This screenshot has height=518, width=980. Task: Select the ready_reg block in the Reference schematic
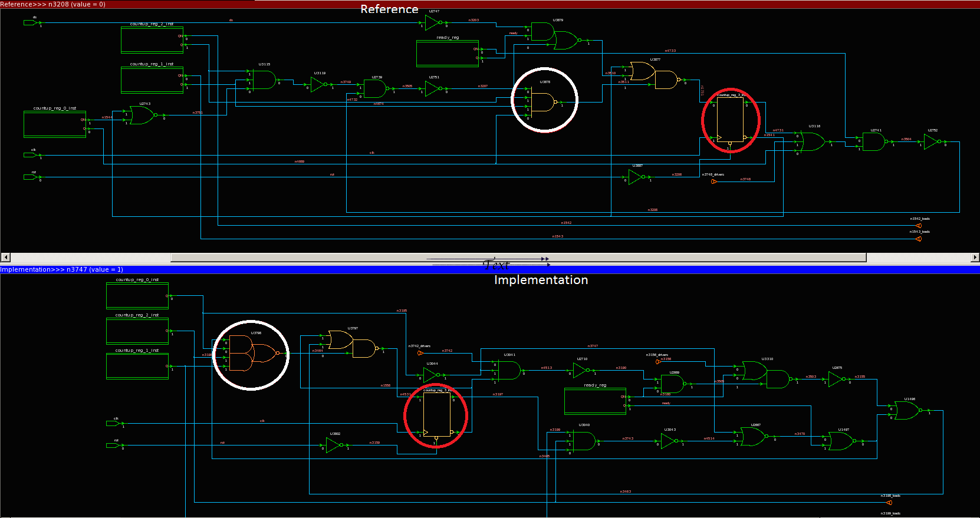(447, 54)
